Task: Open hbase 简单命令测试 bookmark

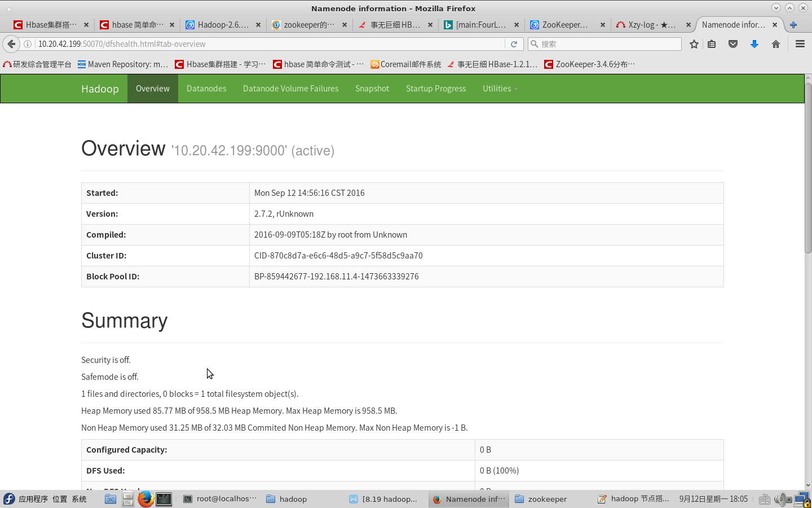Action: click(x=319, y=64)
